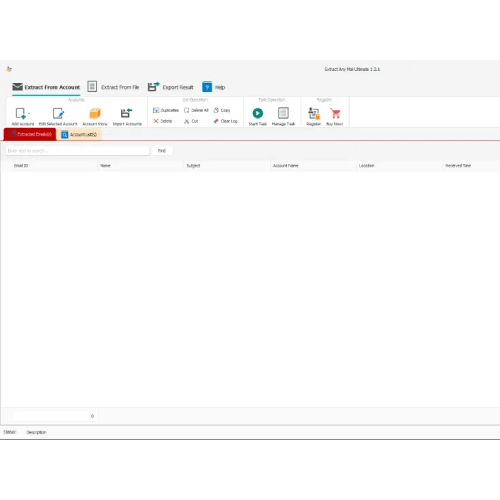
Task: Select the red Extracted Emails tab
Action: 30,134
